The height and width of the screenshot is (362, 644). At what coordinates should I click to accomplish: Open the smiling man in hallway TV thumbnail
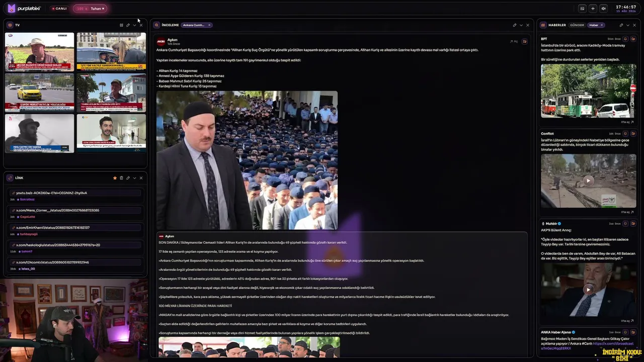click(111, 133)
